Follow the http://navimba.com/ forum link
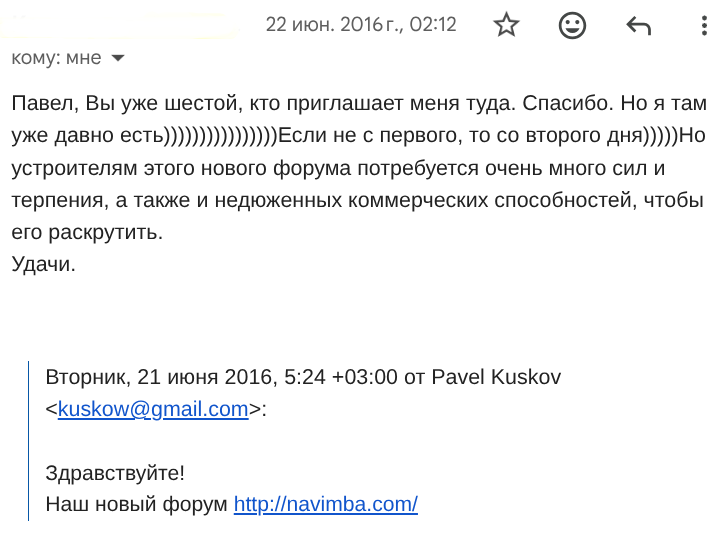The height and width of the screenshot is (542, 720). coord(326,504)
